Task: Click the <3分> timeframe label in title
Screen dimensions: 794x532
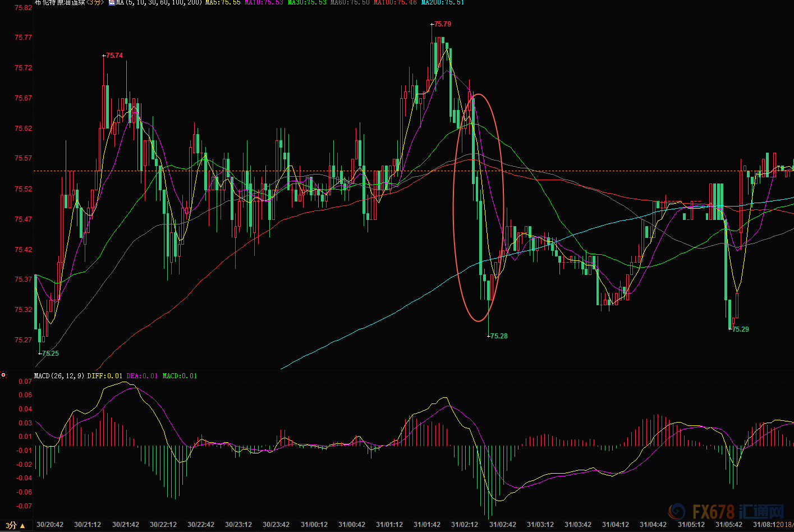Action: tap(95, 3)
